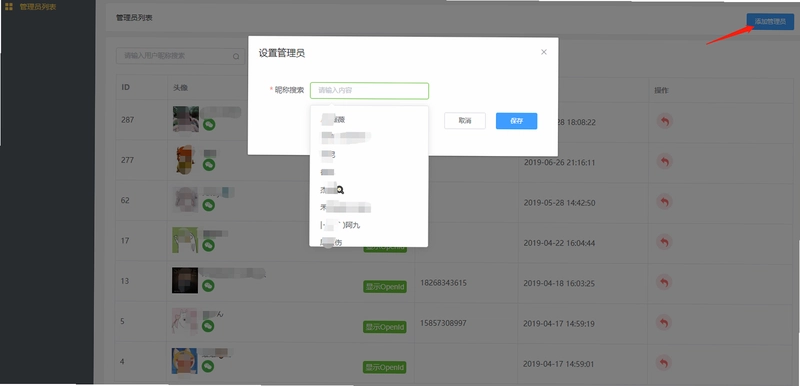The height and width of the screenshot is (386, 800).
Task: Click the WeChat icon in row 62
Action: tap(208, 205)
